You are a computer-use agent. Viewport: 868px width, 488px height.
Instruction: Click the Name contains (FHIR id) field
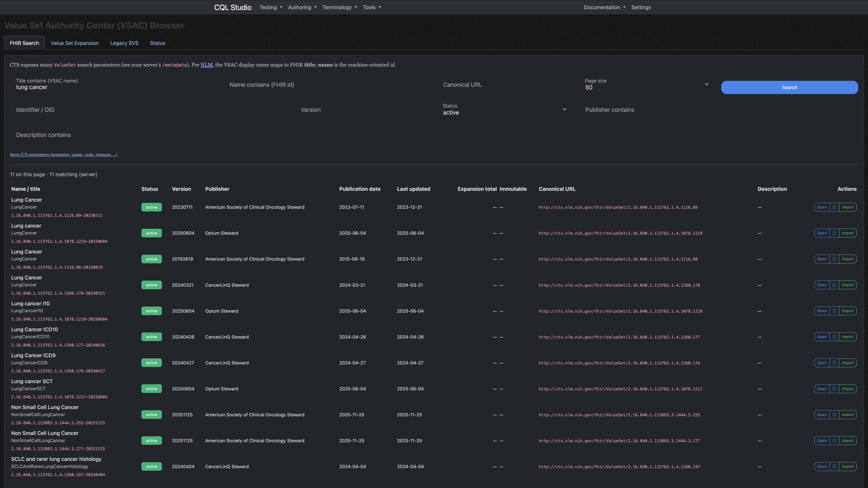coord(327,85)
